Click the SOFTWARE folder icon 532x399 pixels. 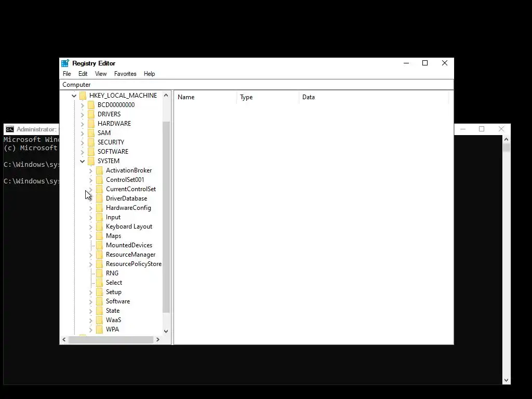[x=91, y=152]
